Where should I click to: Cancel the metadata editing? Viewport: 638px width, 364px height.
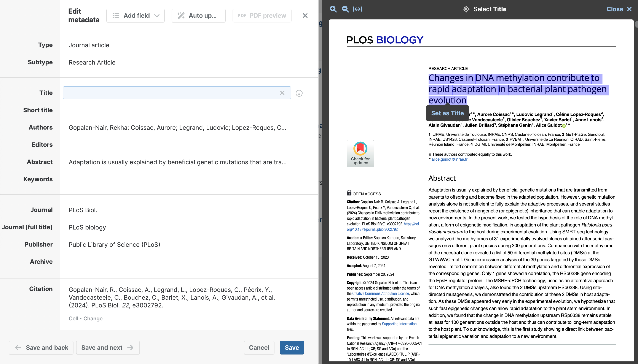259,348
